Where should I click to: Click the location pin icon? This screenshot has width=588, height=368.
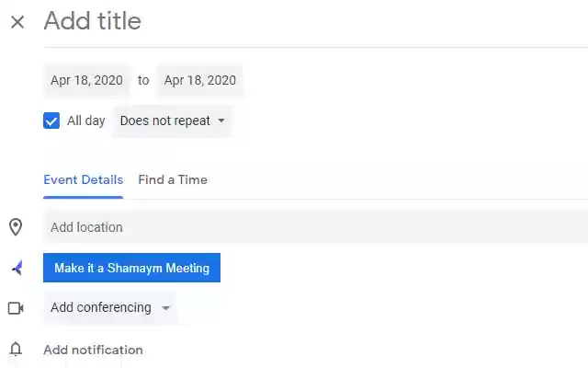tap(16, 227)
